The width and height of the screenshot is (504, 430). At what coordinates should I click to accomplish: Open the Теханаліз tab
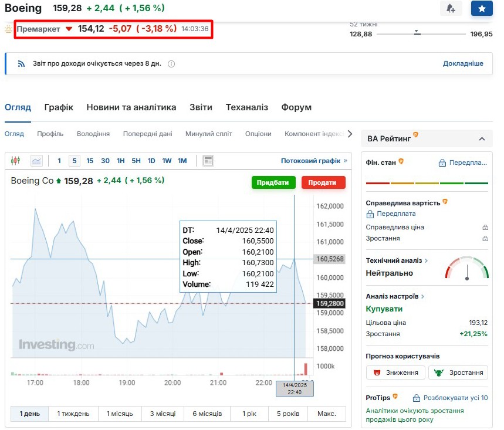[246, 107]
